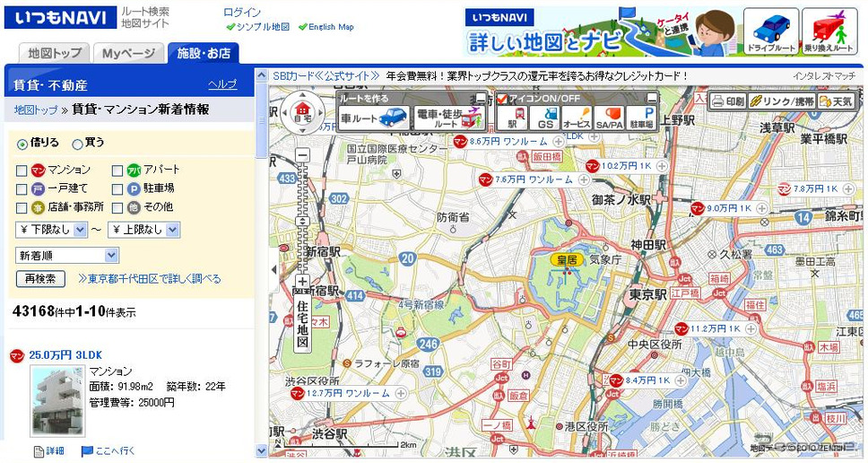Click the 詳細 link under the listing
The width and height of the screenshot is (868, 463).
click(55, 451)
